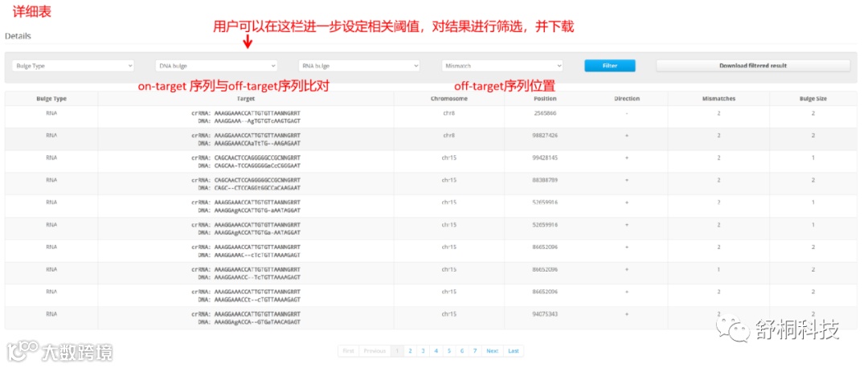Click the Bulge Size column header

pyautogui.click(x=813, y=99)
